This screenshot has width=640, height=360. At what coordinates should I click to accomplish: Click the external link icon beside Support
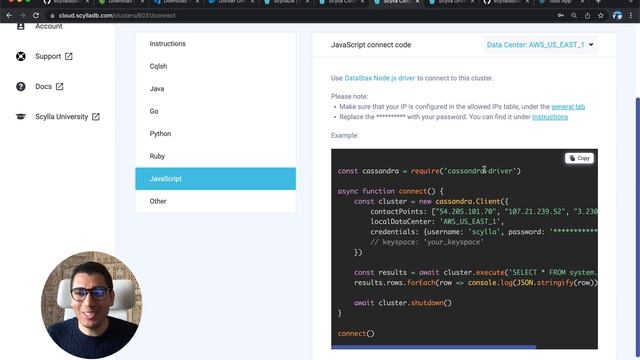(x=69, y=56)
